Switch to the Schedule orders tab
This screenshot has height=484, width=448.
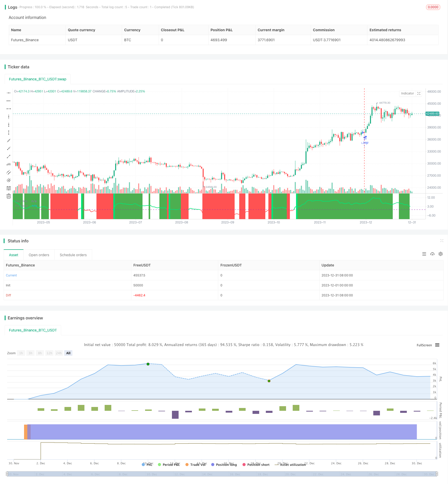[73, 255]
